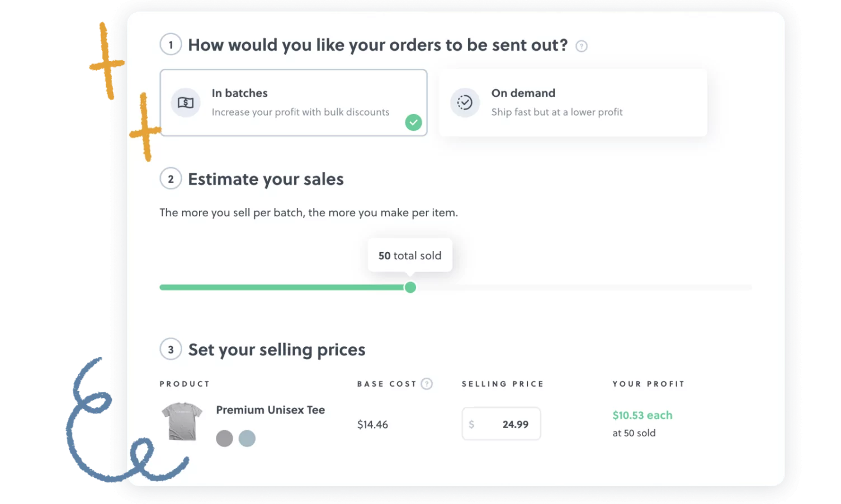Open the Premium Unisex Tee thumbnail
Image resolution: width=841 pixels, height=504 pixels.
point(182,422)
